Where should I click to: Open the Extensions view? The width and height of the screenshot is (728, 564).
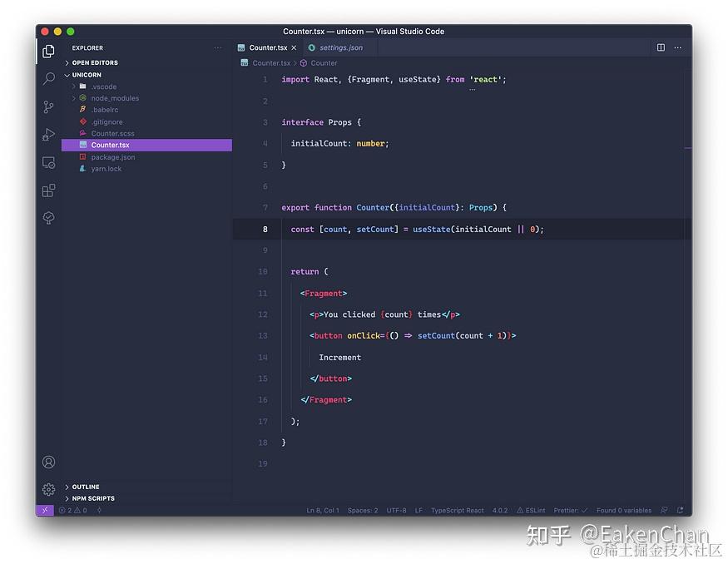(47, 190)
